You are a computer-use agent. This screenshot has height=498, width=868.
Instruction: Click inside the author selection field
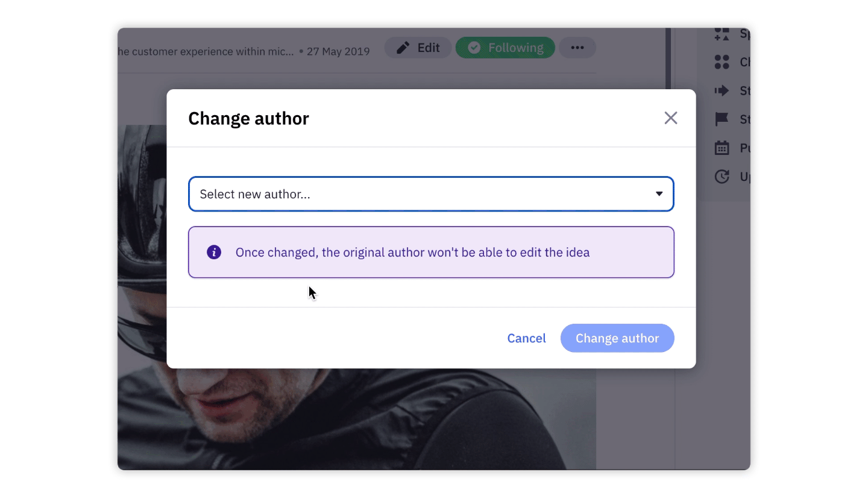coord(362,194)
